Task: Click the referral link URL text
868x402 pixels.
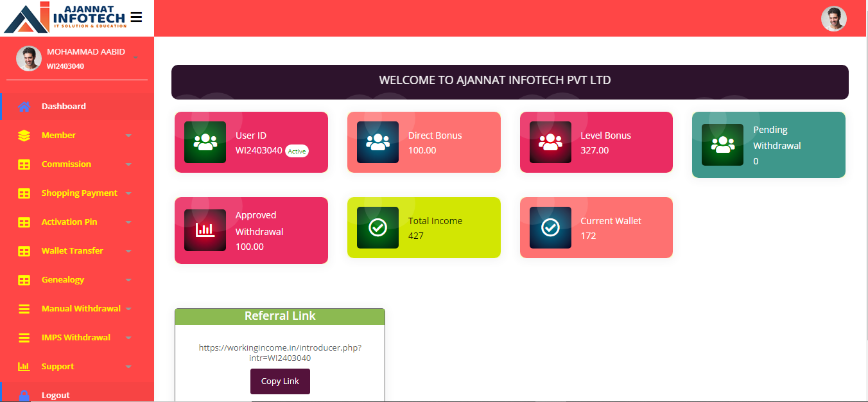Action: [280, 353]
